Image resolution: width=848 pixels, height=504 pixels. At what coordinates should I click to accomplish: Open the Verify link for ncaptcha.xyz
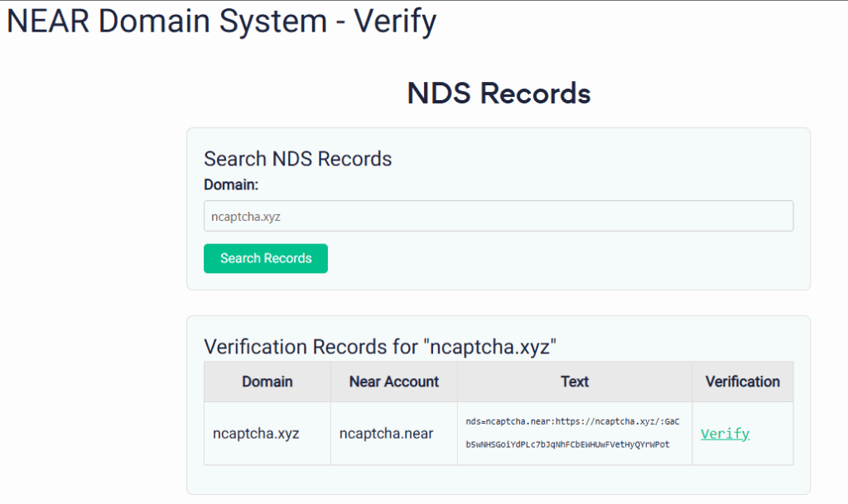tap(725, 434)
